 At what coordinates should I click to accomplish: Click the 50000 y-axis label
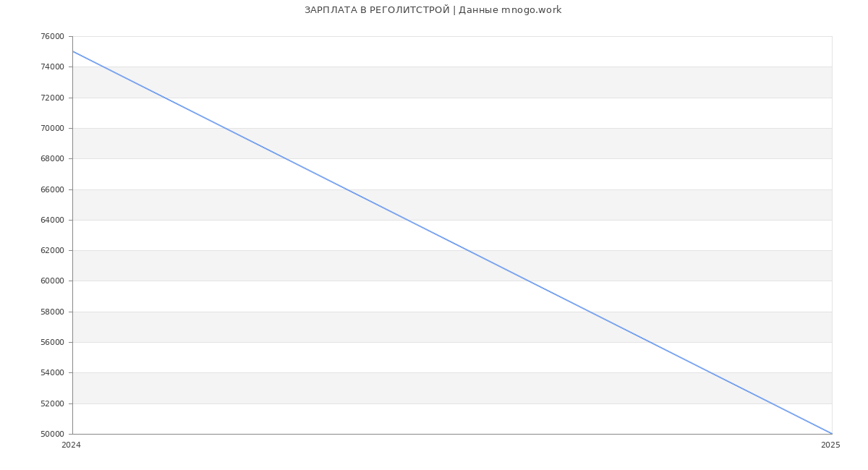pyautogui.click(x=54, y=435)
